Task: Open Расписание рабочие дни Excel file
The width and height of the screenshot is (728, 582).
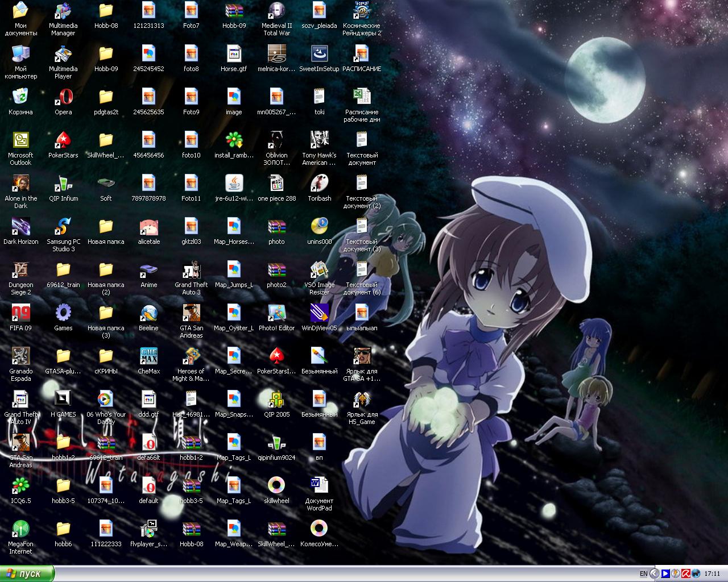Action: pos(362,97)
